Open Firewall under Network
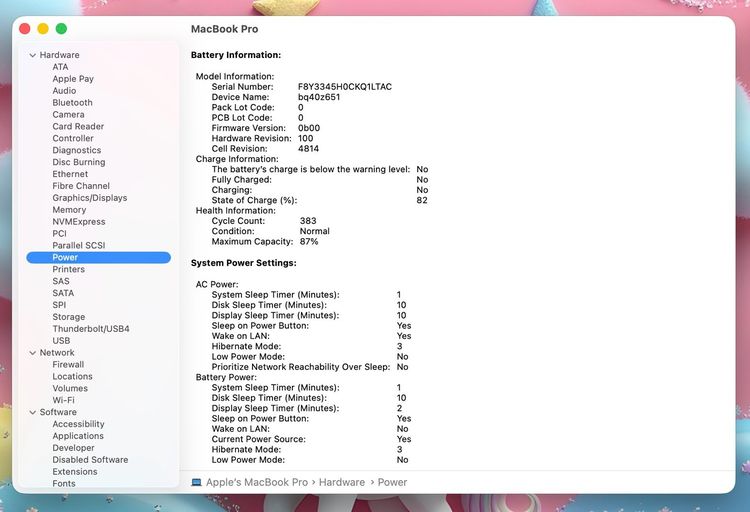The height and width of the screenshot is (512, 750). (68, 365)
